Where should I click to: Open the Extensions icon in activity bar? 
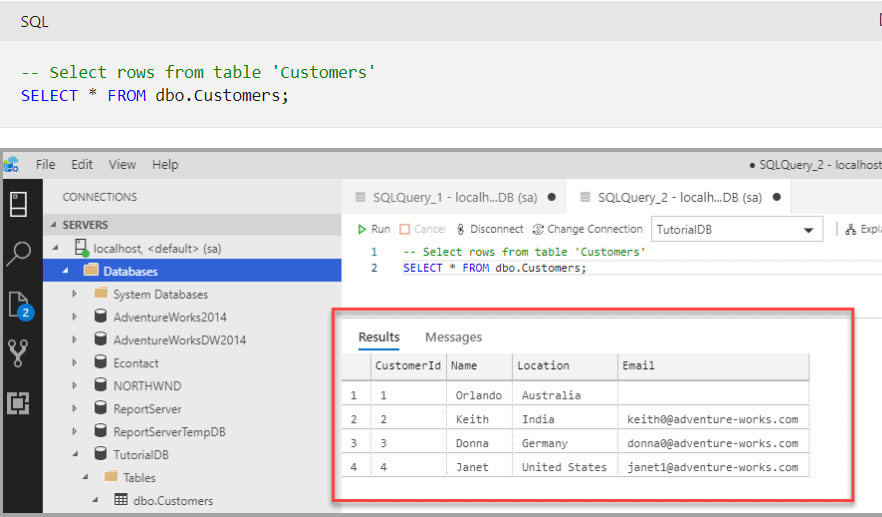[19, 403]
